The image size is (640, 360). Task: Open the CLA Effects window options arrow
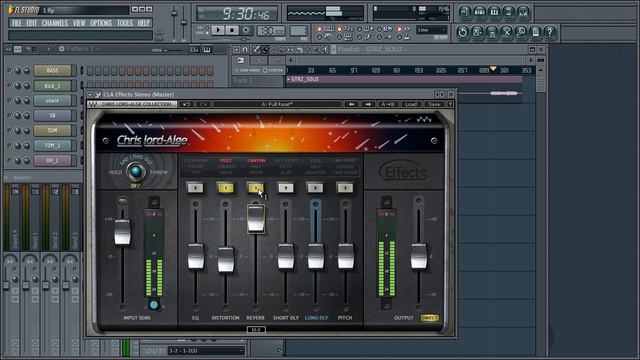[x=90, y=95]
